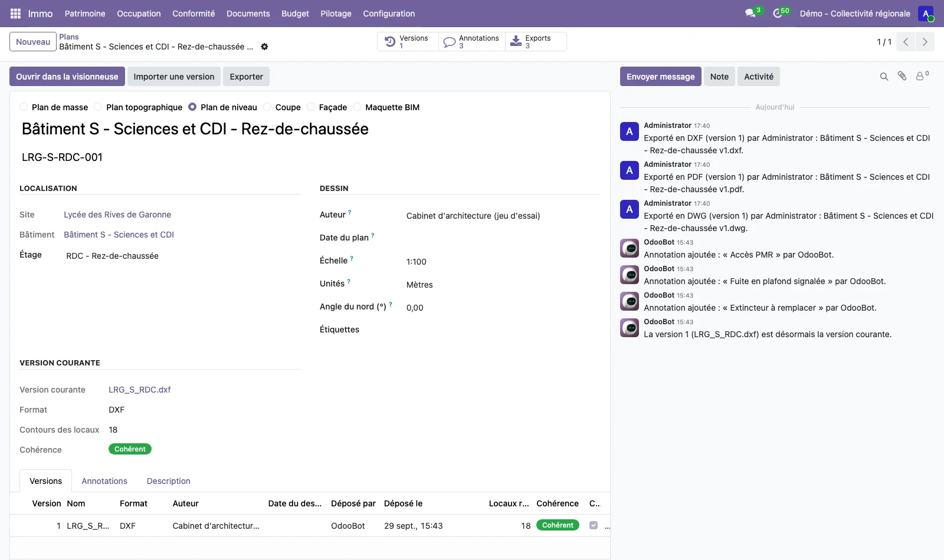Click Envoyer message button
Viewport: 944px width, 560px height.
(x=661, y=77)
